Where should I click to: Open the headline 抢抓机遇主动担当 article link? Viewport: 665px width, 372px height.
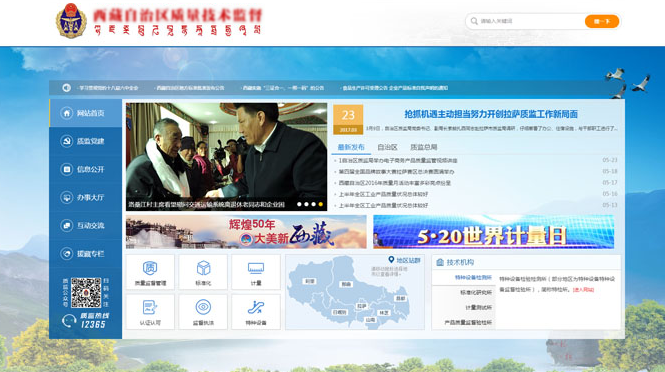pos(491,114)
